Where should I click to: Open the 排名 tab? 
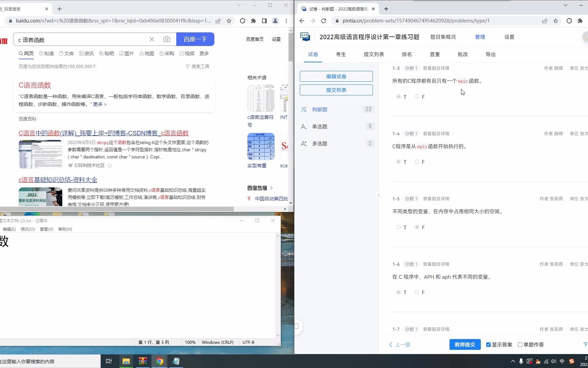point(407,55)
